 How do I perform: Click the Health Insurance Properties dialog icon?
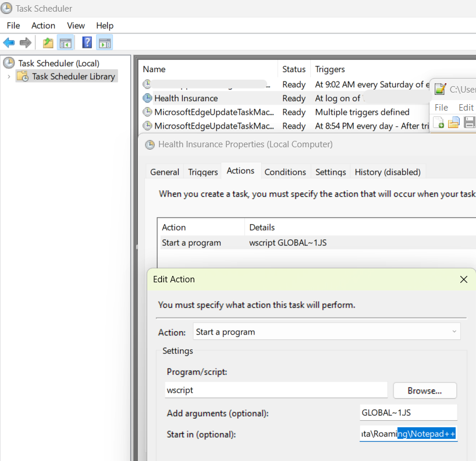[150, 144]
